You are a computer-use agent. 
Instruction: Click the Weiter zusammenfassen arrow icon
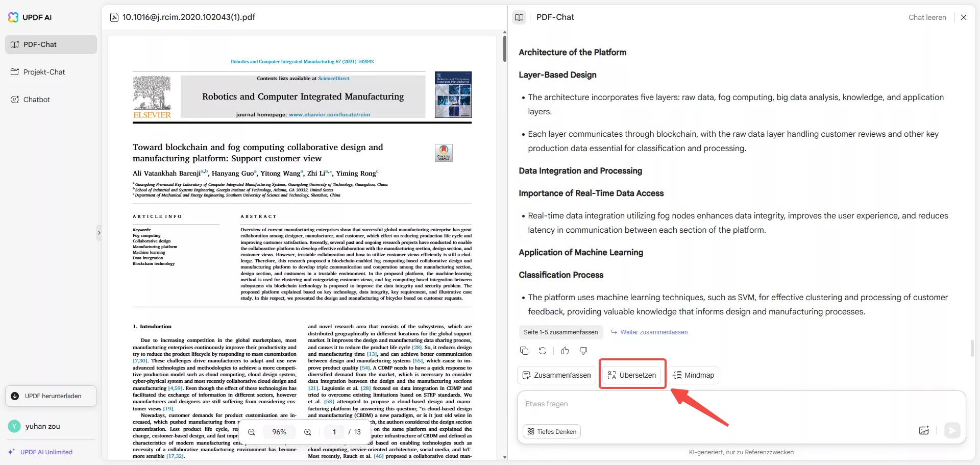(x=614, y=332)
